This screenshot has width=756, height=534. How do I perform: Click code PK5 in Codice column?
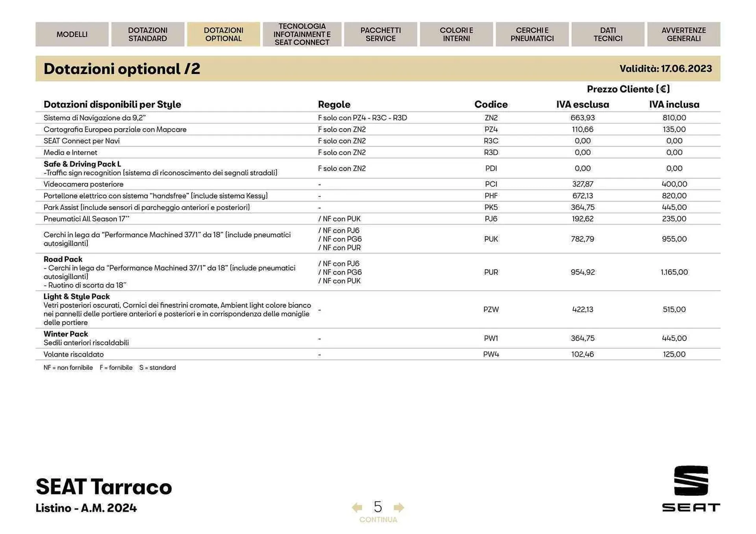[x=491, y=207]
